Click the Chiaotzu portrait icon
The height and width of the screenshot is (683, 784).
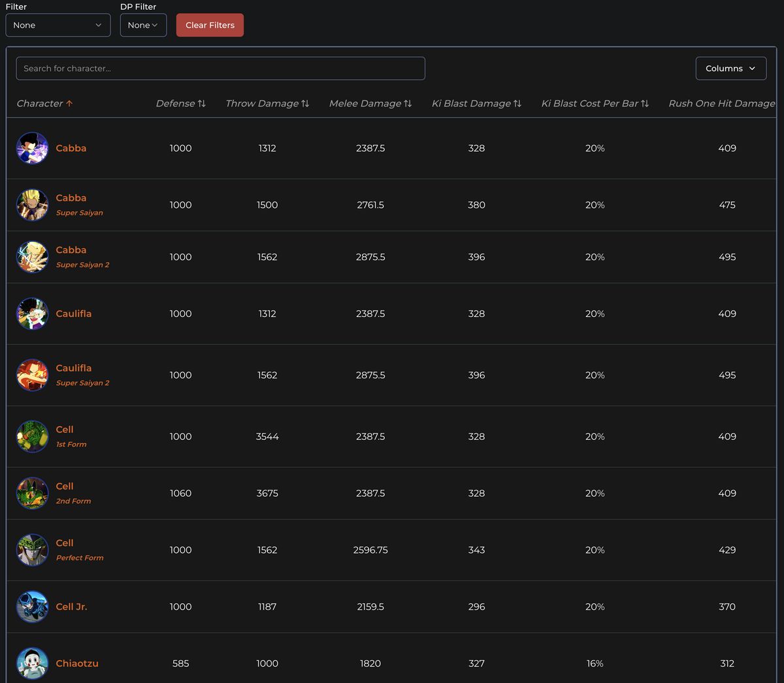point(32,663)
